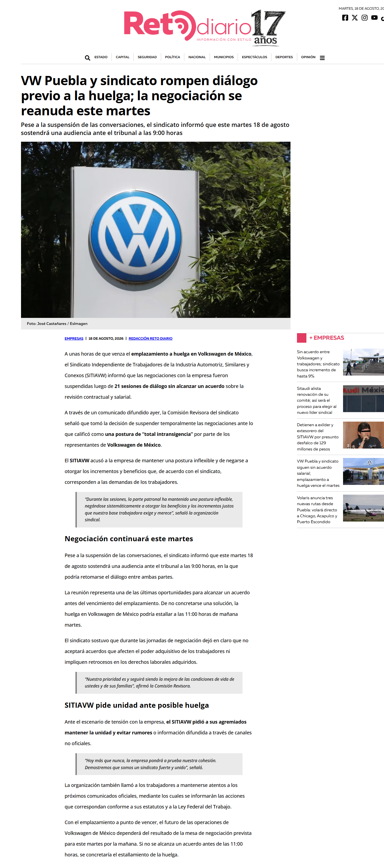Click the '18 DE AGOSTO, 2026' publication date

106,338
